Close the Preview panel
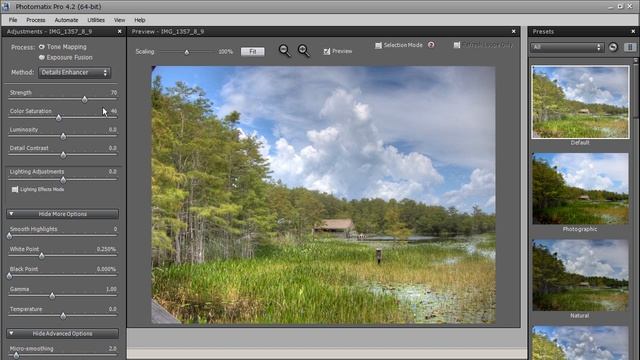Screen dimensions: 640x360 (x=513, y=31)
